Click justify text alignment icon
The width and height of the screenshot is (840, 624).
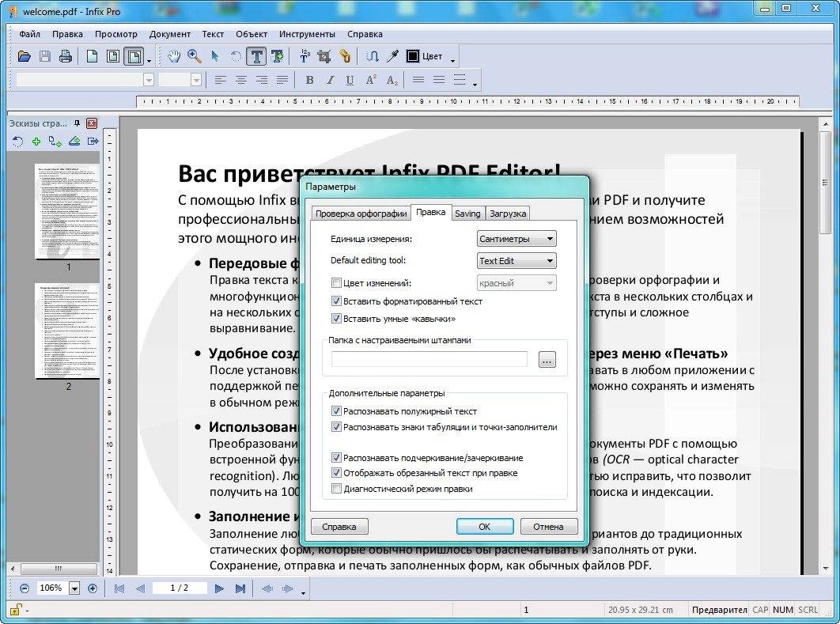[282, 81]
